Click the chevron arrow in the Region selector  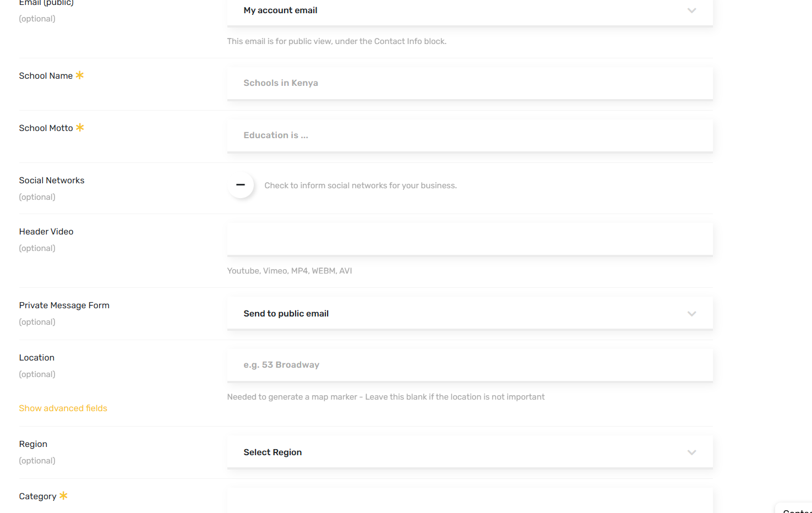pyautogui.click(x=691, y=452)
